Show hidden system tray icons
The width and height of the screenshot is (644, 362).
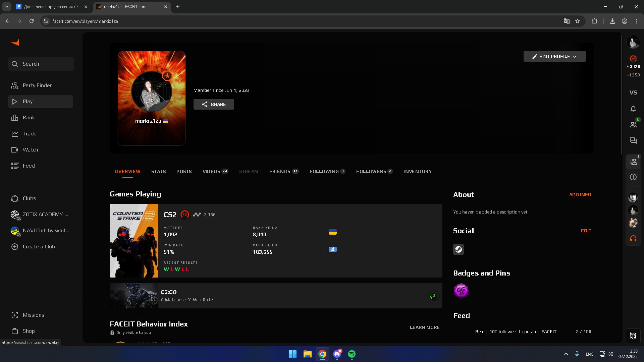pos(566,354)
